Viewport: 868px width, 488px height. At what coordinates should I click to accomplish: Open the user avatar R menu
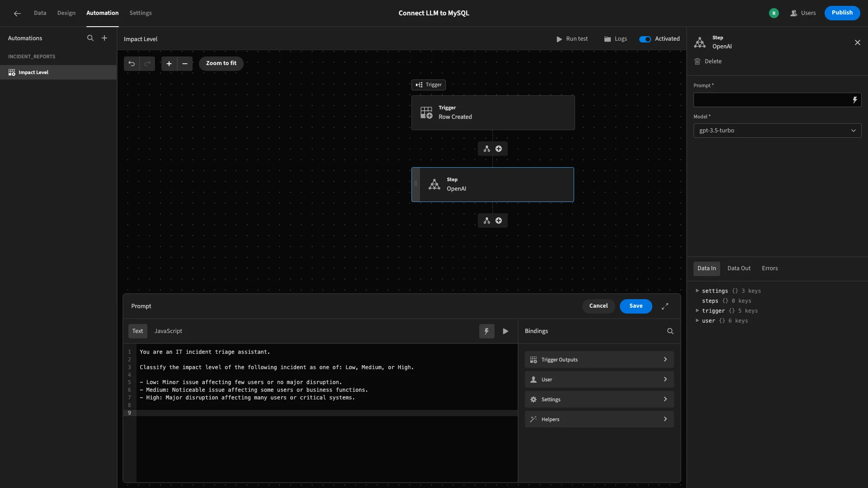(x=774, y=13)
